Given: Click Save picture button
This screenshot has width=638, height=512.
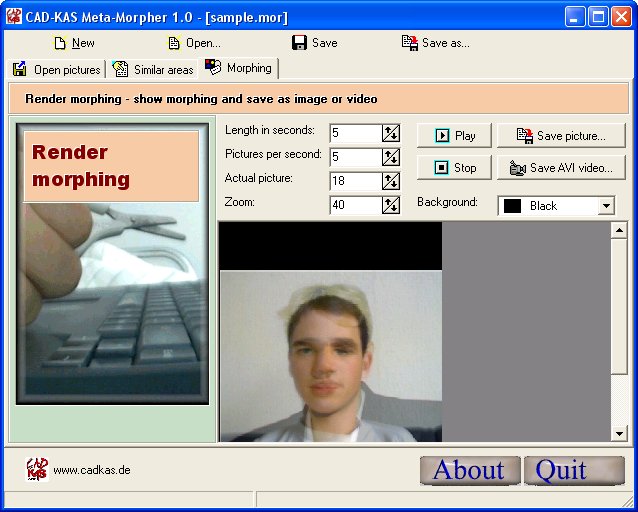Looking at the screenshot, I should (x=561, y=136).
